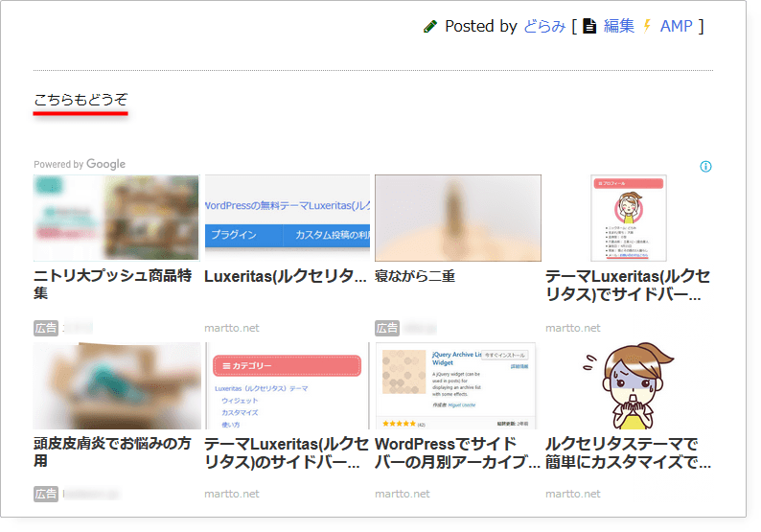Viewport: 761px width, 532px height.
Task: Open the AMP version link
Action: pos(676,27)
